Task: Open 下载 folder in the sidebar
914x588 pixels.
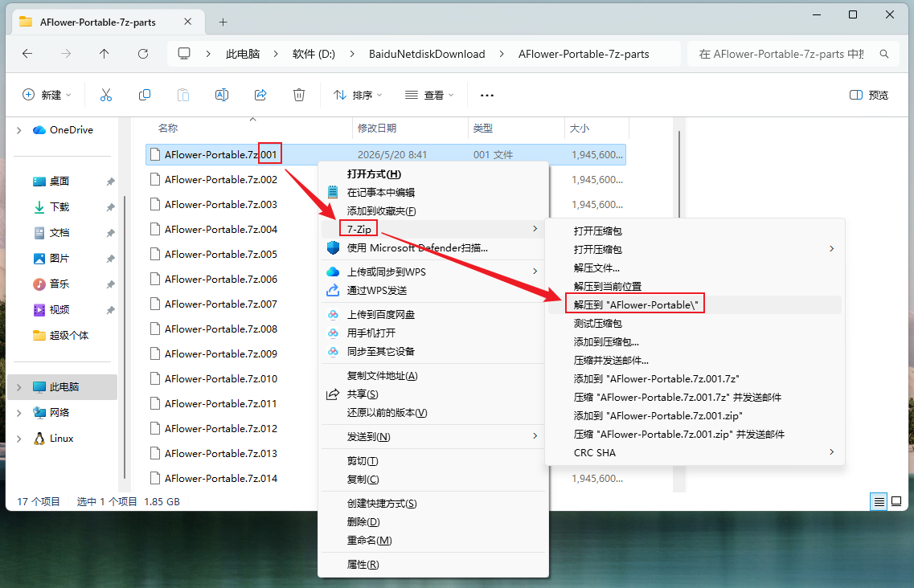Action: pos(59,207)
